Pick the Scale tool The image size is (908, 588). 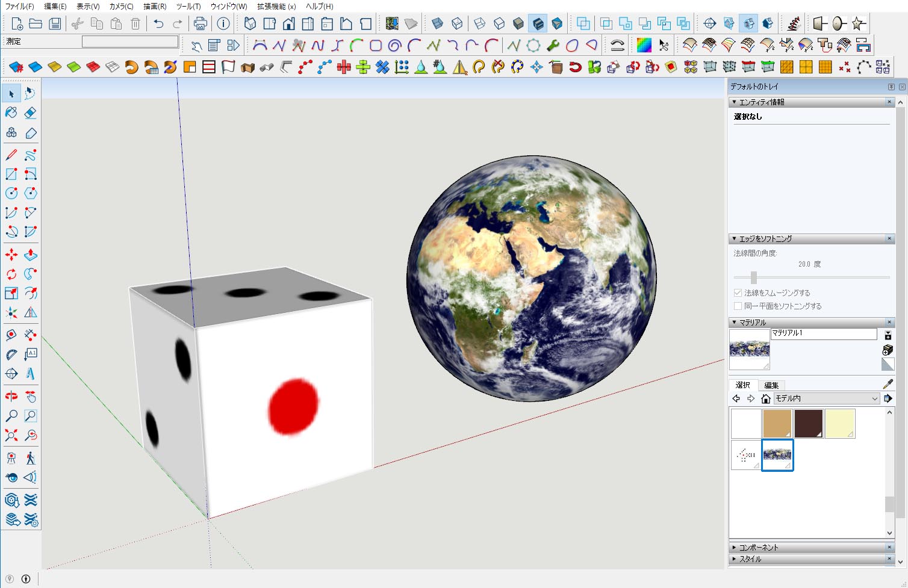tap(11, 293)
